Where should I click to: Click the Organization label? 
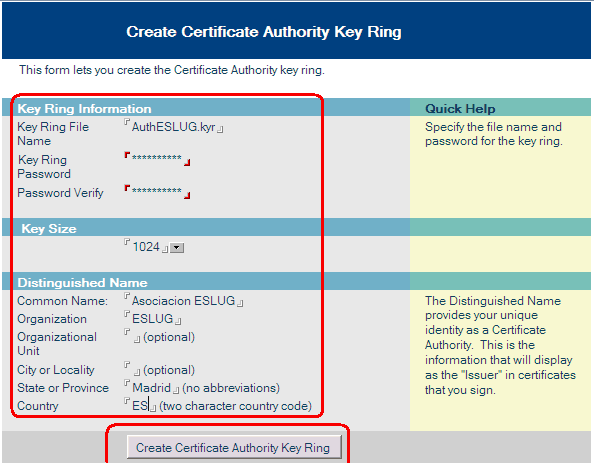[x=52, y=319]
